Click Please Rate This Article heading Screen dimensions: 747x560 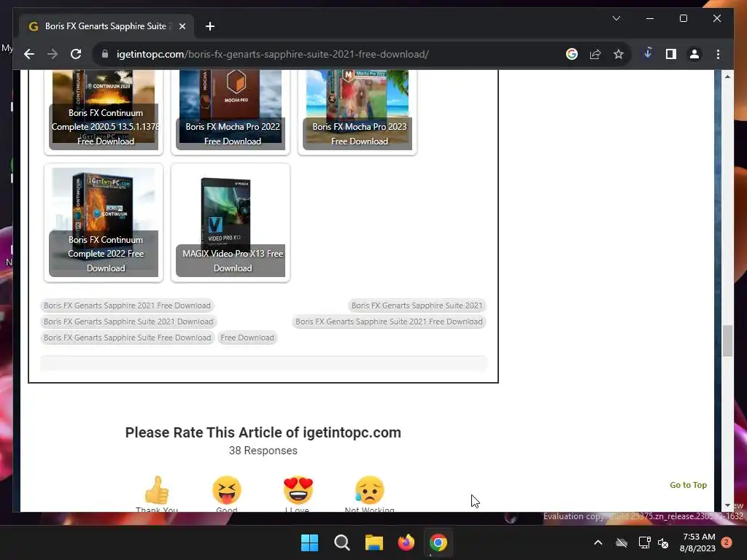coord(263,432)
